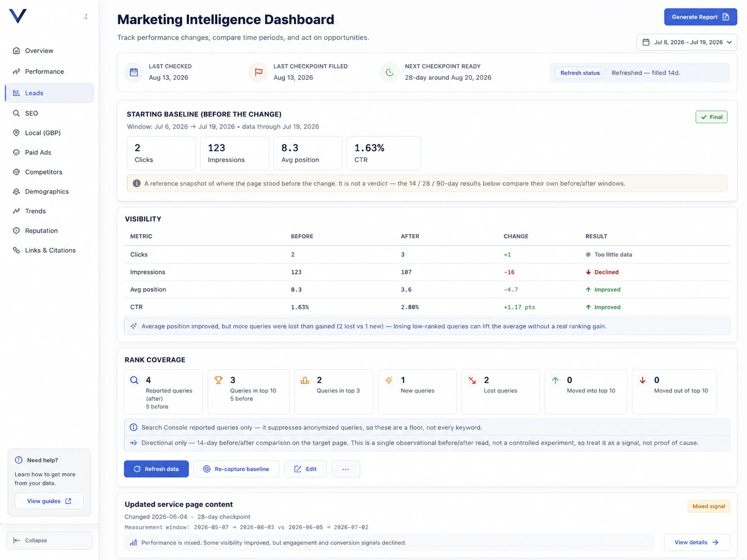The width and height of the screenshot is (747, 560).
Task: Click the info icon in baseline note
Action: click(137, 184)
